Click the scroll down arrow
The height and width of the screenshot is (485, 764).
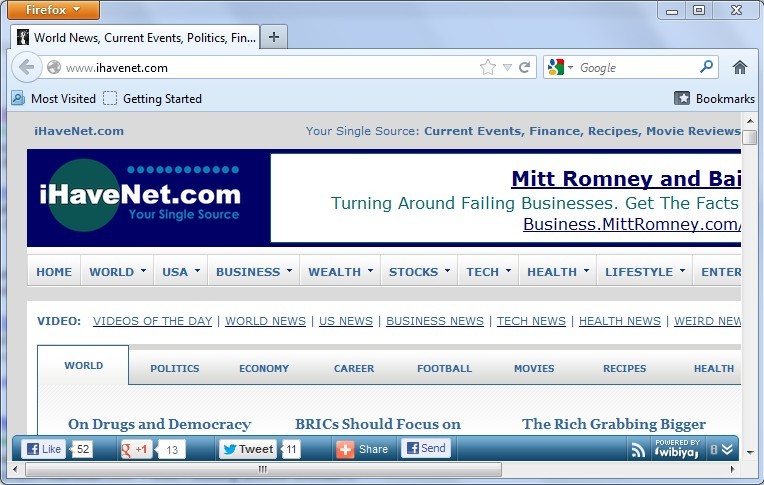click(x=749, y=453)
